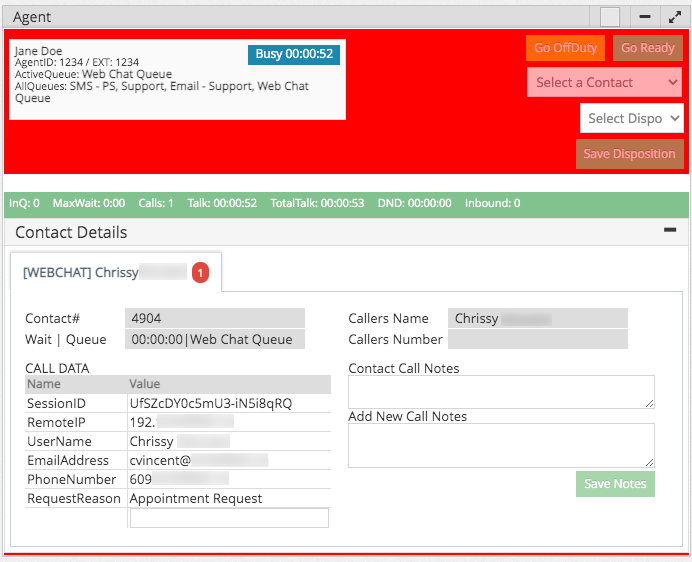Screen dimensions: 692x562
Task: Click the Talk: 00:00:52 stat
Action: [x=222, y=203]
